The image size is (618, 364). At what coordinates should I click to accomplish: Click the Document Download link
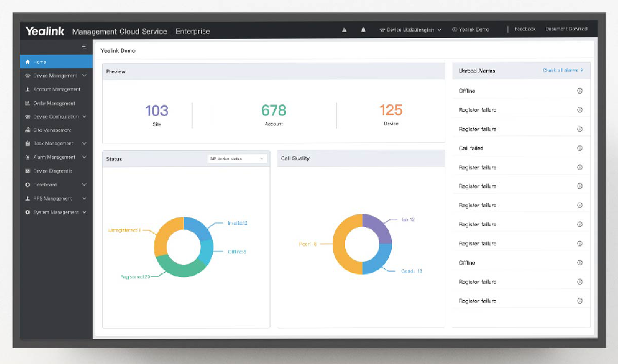tap(567, 29)
